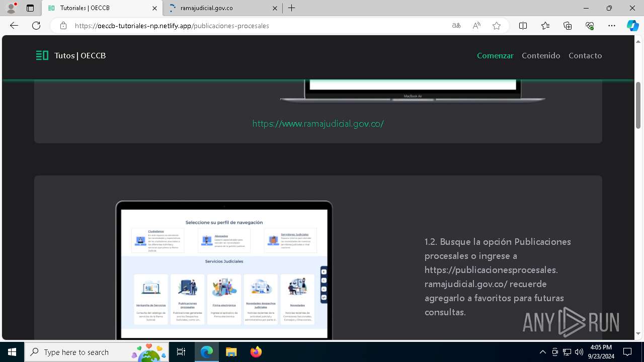Open the taskbar clock showing 4:05 PM
The image size is (644, 362).
601,352
